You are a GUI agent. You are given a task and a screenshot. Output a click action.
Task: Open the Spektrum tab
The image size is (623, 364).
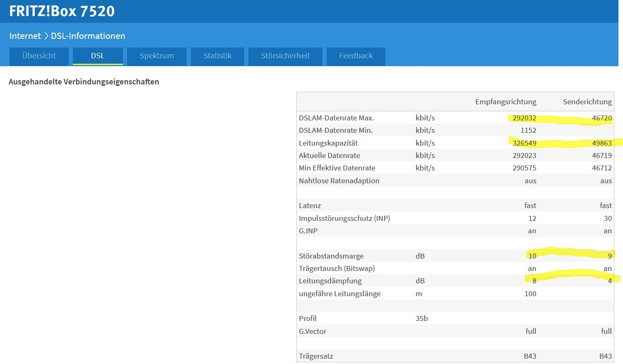pos(156,56)
